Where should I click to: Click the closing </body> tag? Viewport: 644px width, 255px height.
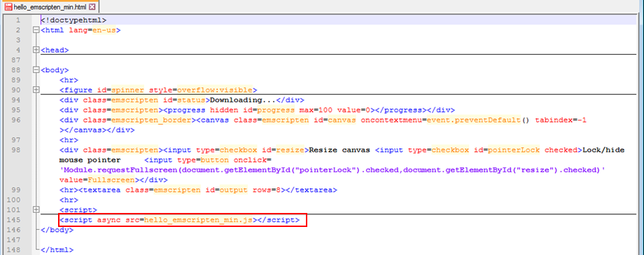57,230
